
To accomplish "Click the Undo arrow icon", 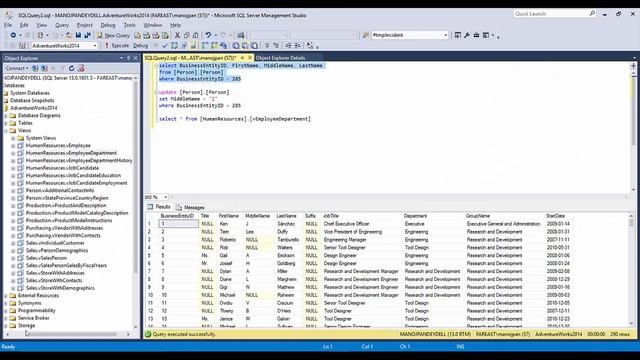I will (x=208, y=36).
